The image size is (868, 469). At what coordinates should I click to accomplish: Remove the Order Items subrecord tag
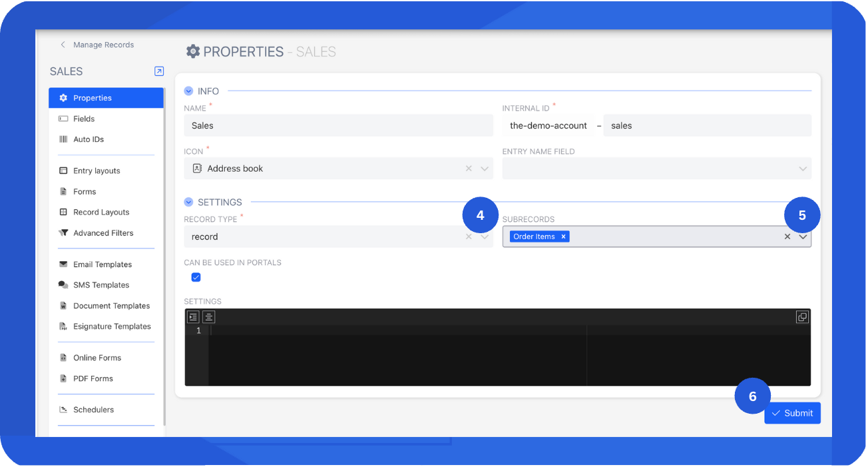[563, 236]
